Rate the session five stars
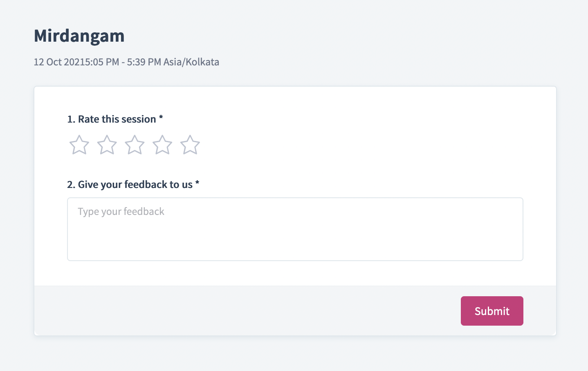 pos(190,145)
